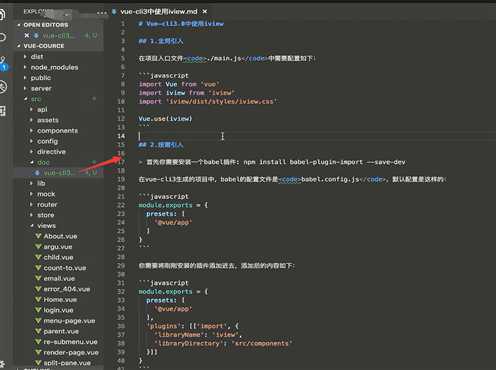Click the Vue icon beside split-pane.vue

[38, 363]
